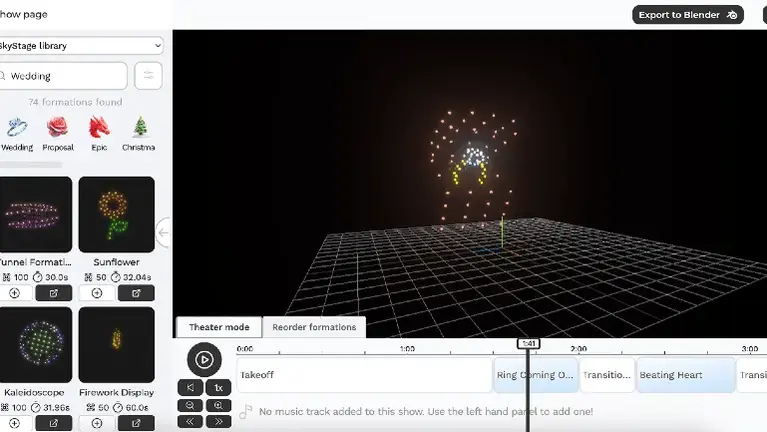Viewport: 767px width, 432px height.
Task: Select the Proposal category filter
Action: point(57,132)
